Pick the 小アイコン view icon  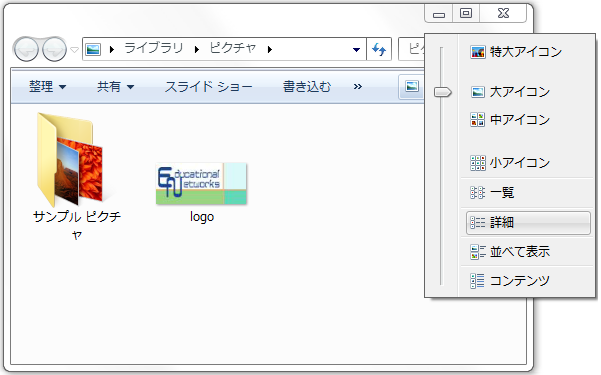coord(478,163)
